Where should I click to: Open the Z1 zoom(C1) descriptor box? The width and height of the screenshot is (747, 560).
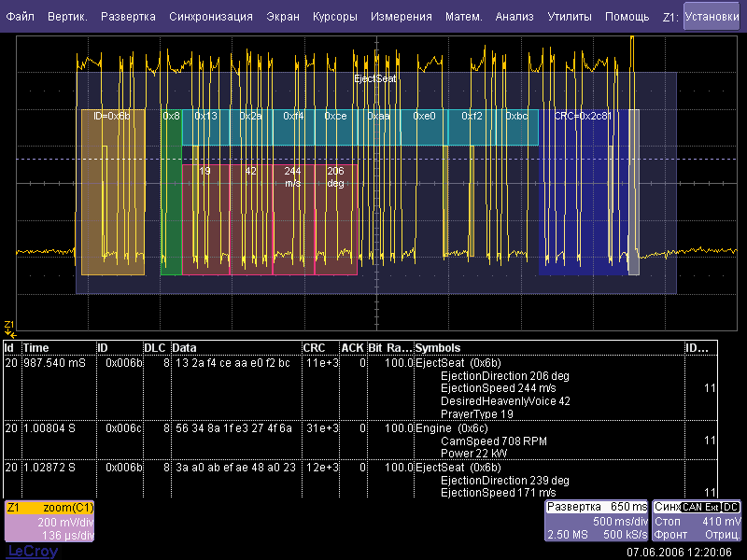click(x=49, y=521)
